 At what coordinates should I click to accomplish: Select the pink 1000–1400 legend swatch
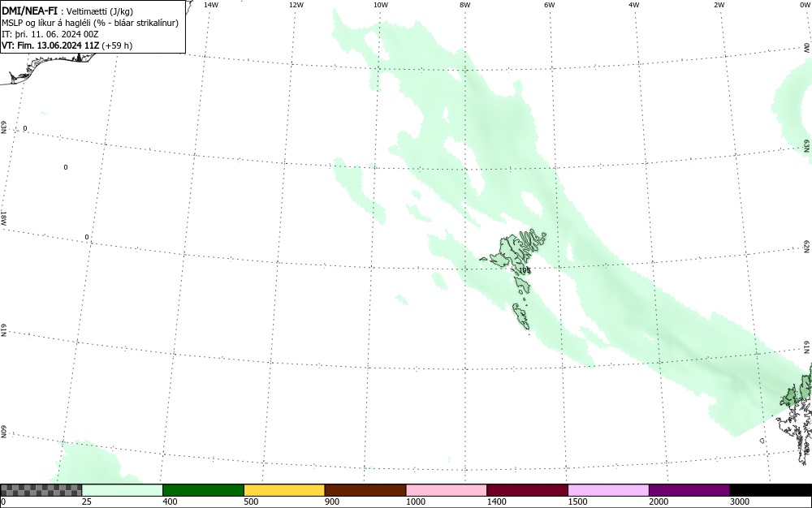pos(447,490)
